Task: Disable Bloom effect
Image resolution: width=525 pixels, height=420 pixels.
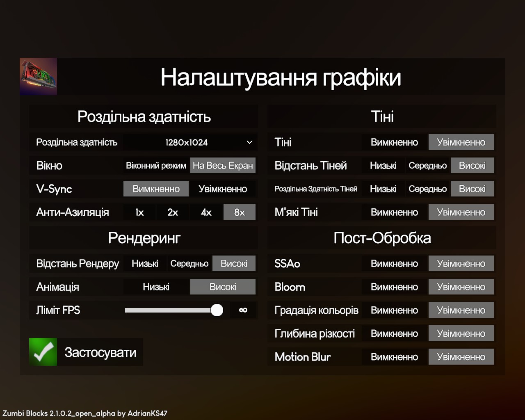Action: pos(394,287)
